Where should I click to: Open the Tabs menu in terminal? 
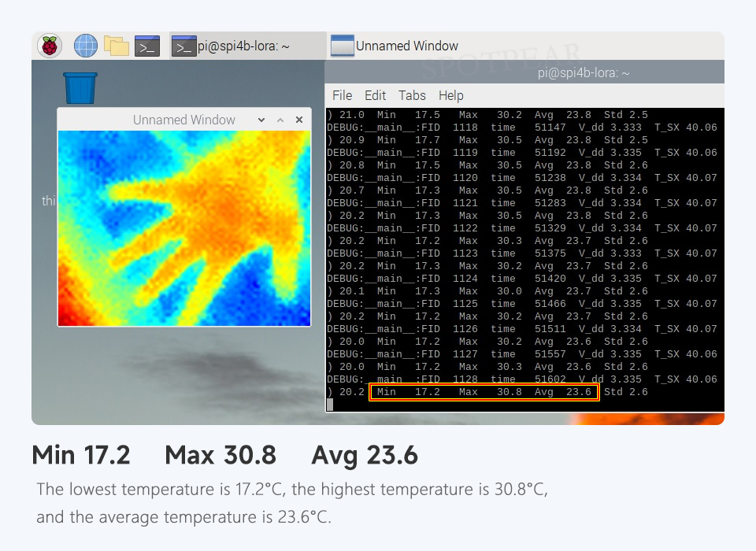point(412,95)
